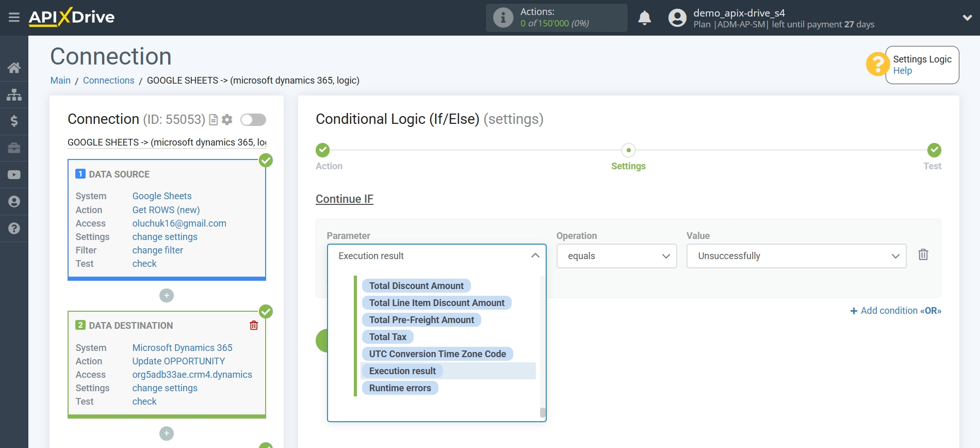Open the briefcase sidebar icon
Viewport: 980px width, 448px height.
(14, 148)
